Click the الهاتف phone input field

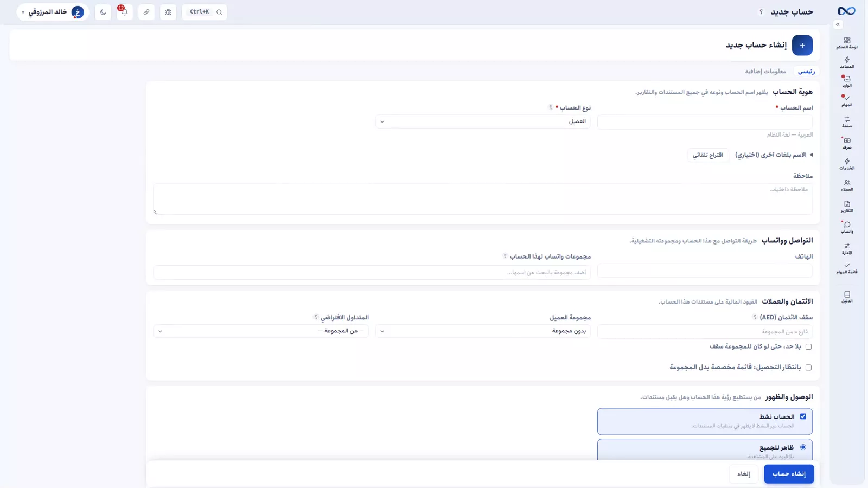[x=705, y=271]
